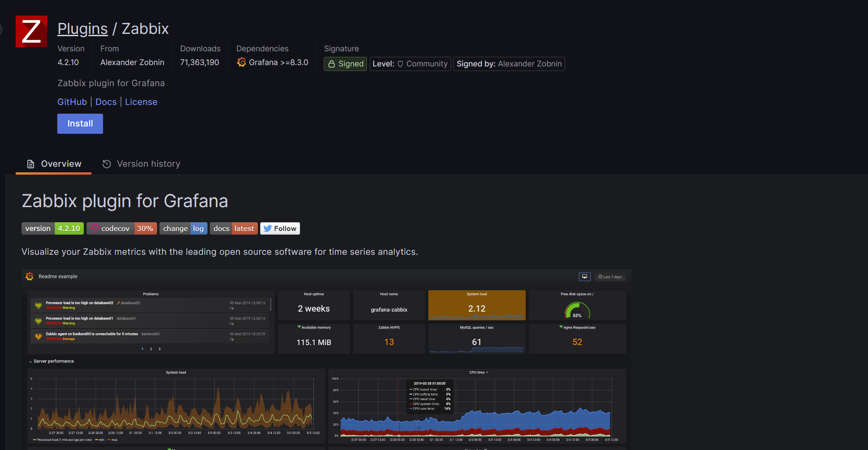Go to page 3 of Problems

click(159, 349)
